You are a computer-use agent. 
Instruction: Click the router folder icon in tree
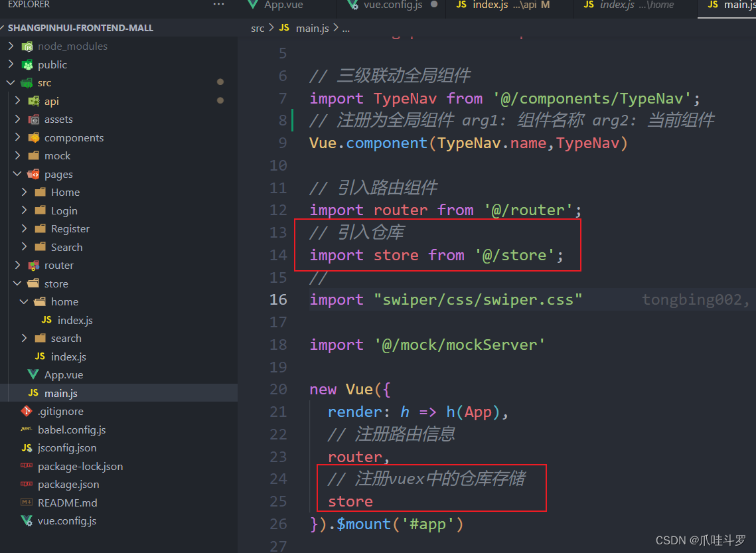[34, 265]
